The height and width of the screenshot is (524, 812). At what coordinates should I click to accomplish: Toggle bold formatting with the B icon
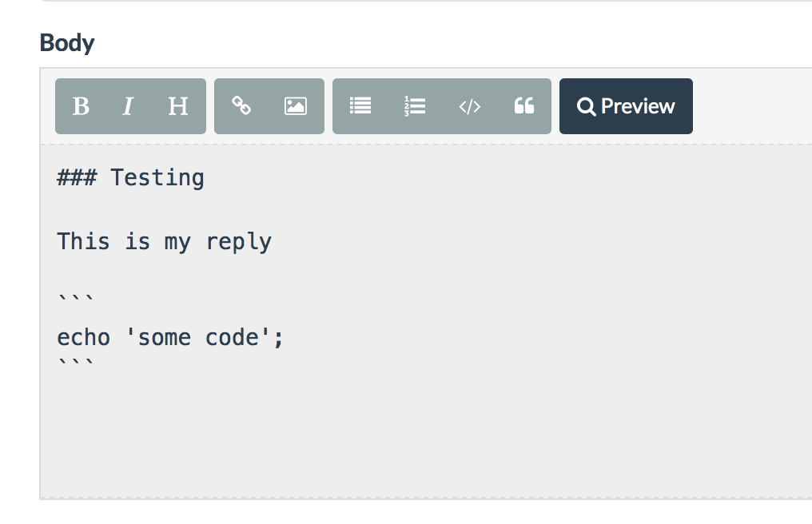[x=81, y=106]
